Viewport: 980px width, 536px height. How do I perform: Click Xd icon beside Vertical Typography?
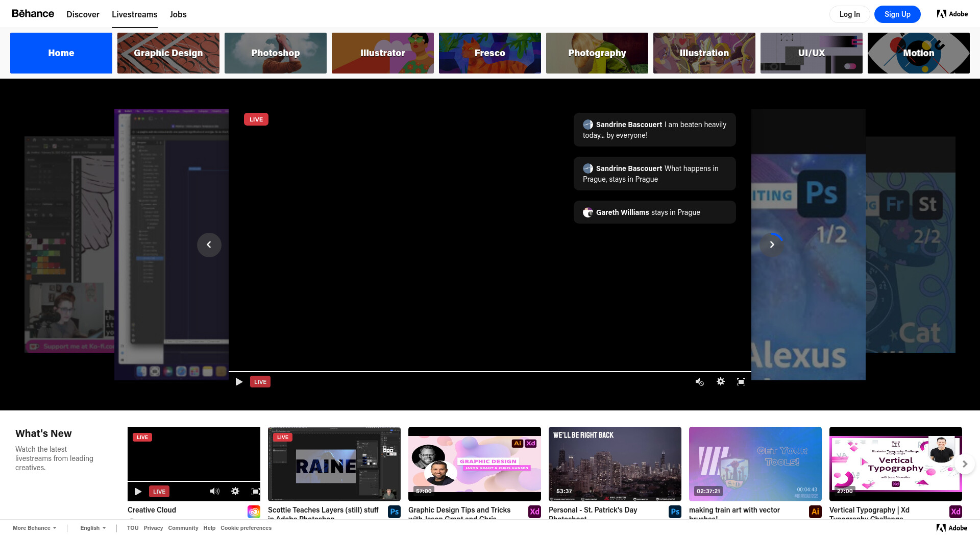pos(955,511)
